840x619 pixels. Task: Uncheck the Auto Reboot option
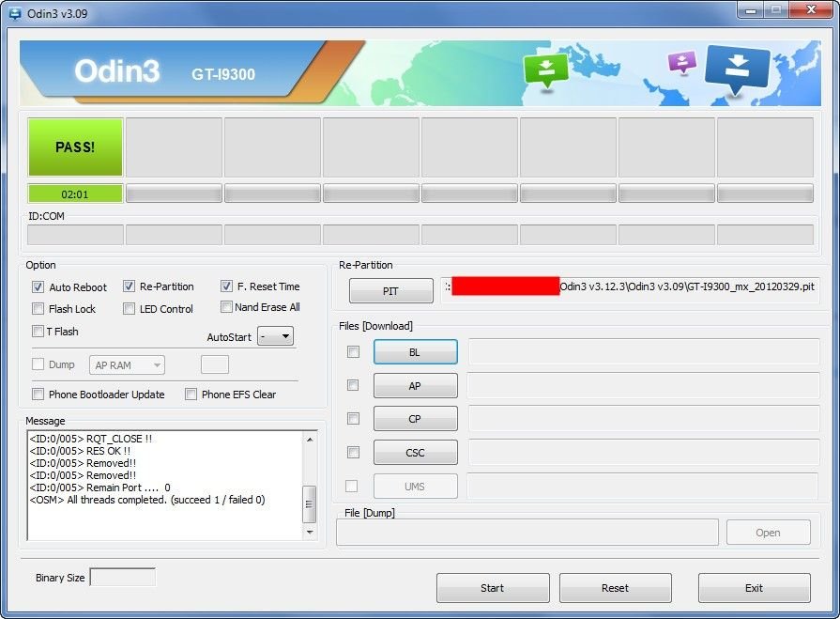point(38,286)
